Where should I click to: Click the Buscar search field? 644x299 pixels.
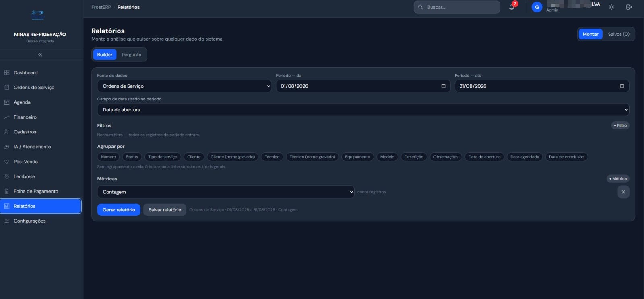pos(457,7)
